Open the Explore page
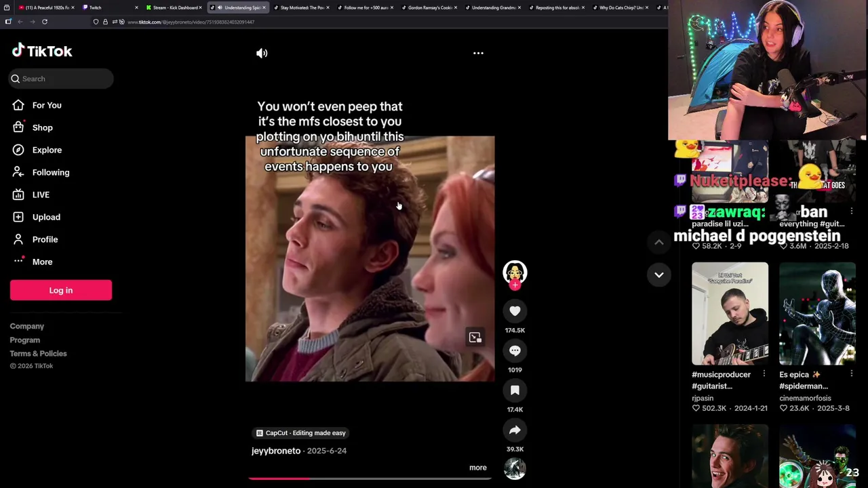Viewport: 868px width, 488px height. coord(47,150)
